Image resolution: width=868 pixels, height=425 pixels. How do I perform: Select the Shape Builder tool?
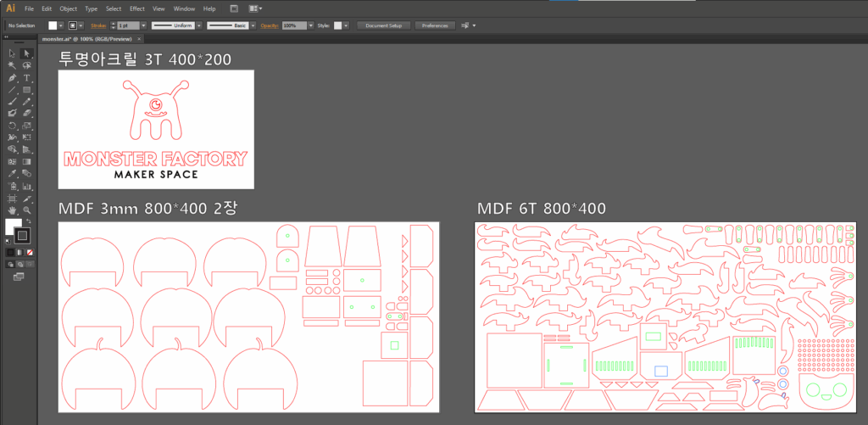(12, 149)
